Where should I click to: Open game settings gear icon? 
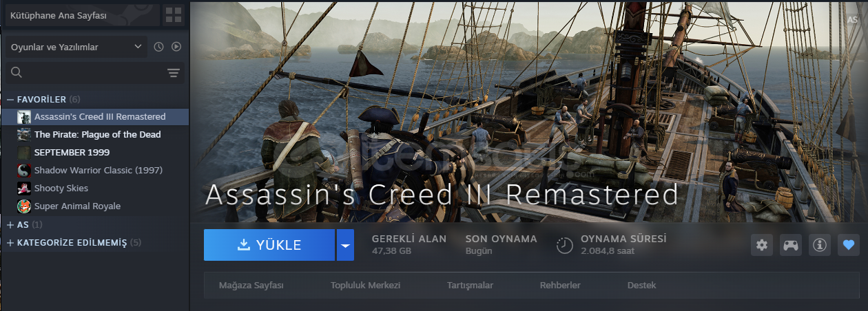click(761, 245)
